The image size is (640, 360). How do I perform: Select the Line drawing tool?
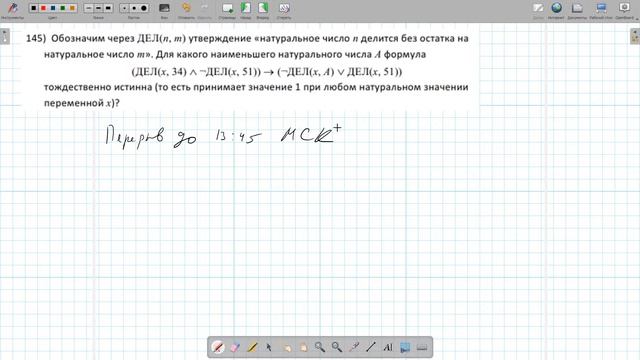tap(371, 347)
